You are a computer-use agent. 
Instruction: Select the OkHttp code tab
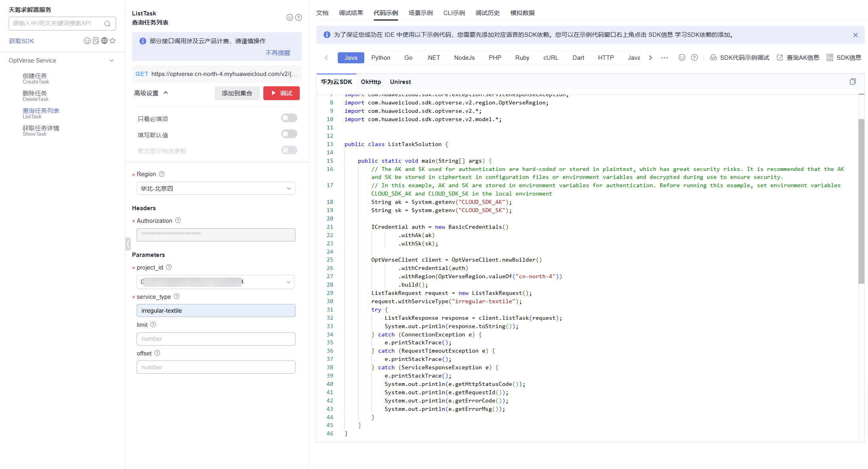click(371, 82)
